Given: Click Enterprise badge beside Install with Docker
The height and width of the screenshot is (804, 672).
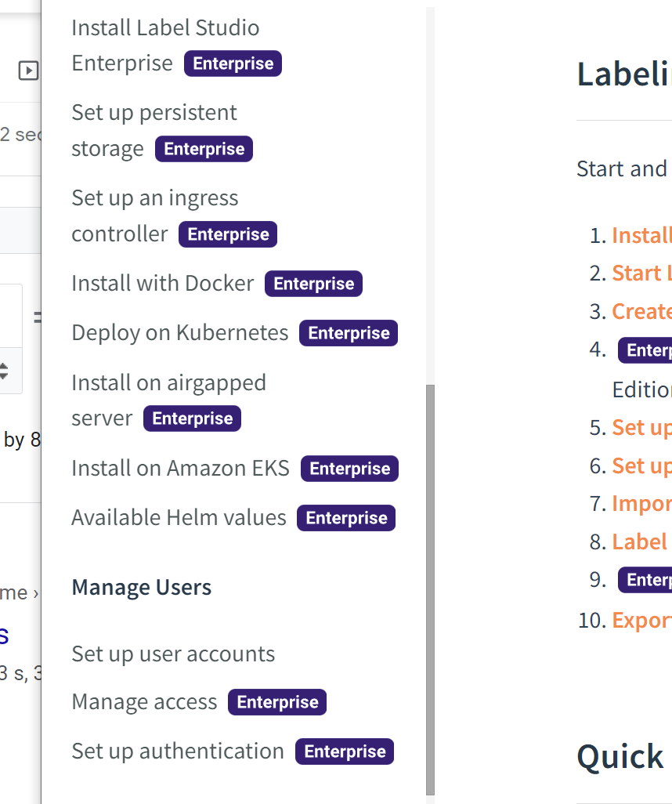Looking at the screenshot, I should [313, 284].
